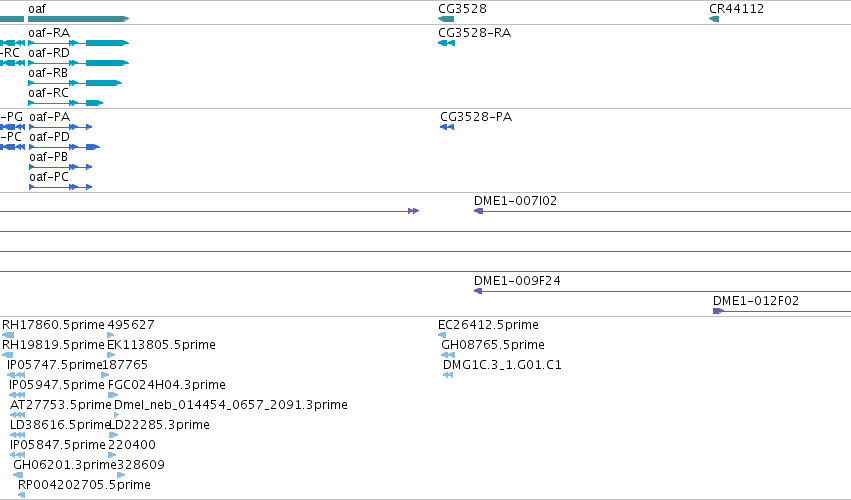Click the DME1-007I02 clone arrowhead

pos(478,211)
